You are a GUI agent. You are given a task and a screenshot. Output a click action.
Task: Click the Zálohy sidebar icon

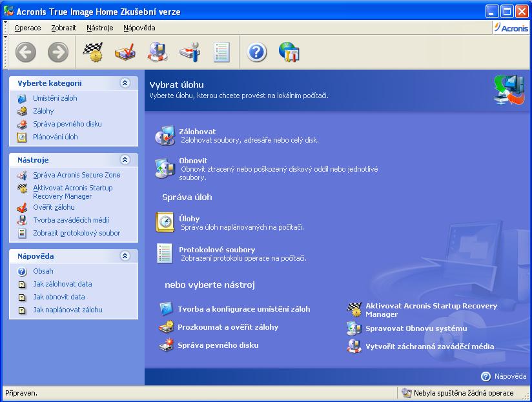point(22,111)
